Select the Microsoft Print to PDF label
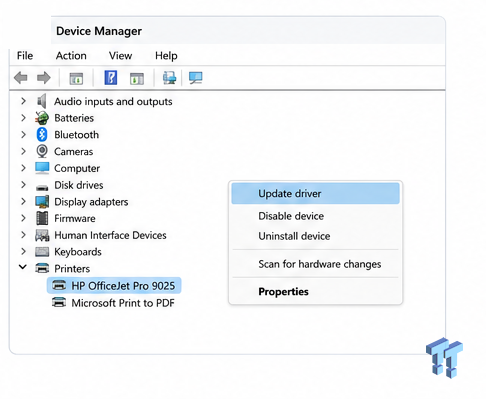Screen dimensions: 486x399 pos(123,303)
